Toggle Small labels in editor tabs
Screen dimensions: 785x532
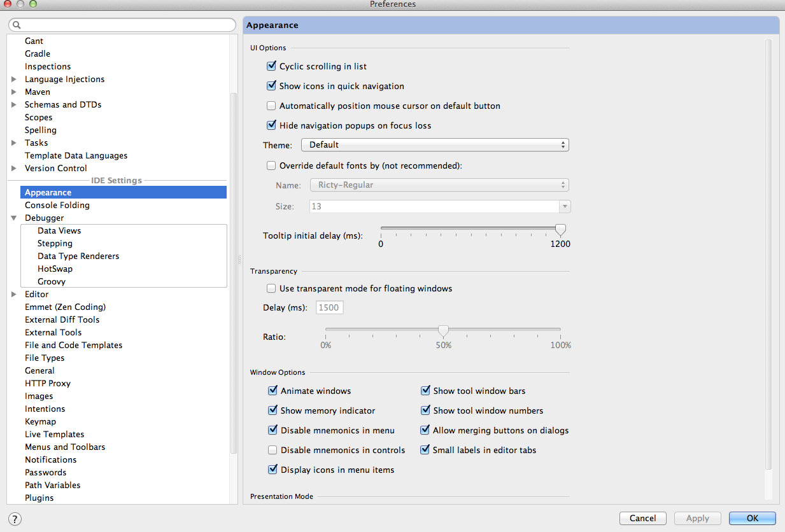coord(425,450)
